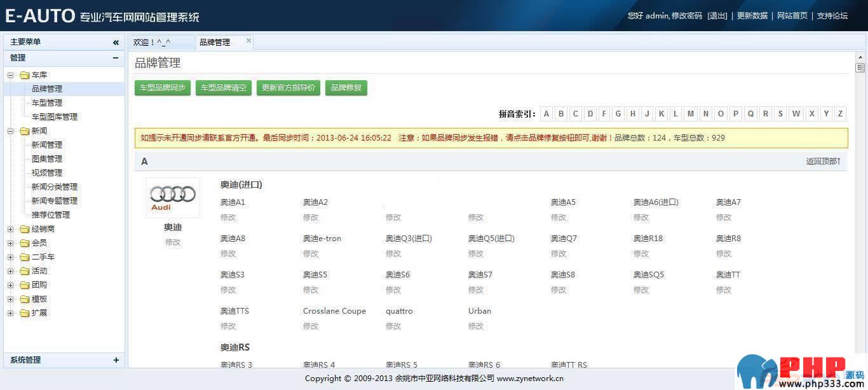Click 修改 below 奥迪Q7
The width and height of the screenshot is (868, 390).
[x=559, y=254]
